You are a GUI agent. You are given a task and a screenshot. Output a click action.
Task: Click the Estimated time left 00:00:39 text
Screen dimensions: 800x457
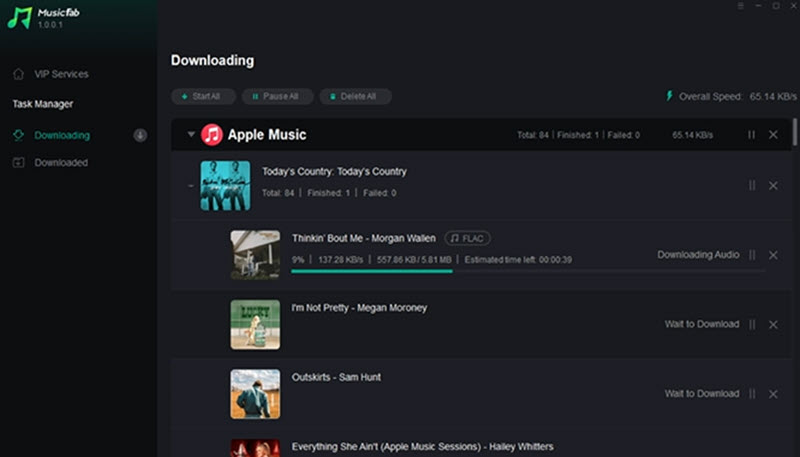point(518,260)
